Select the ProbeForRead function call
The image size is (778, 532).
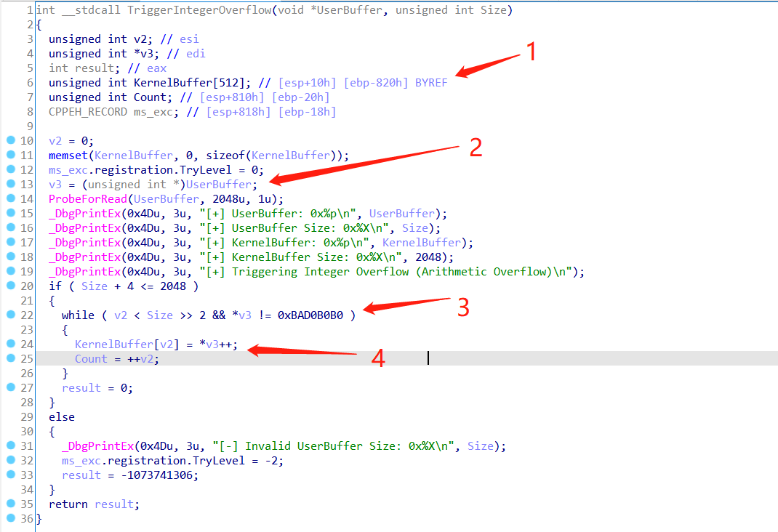[x=88, y=199]
